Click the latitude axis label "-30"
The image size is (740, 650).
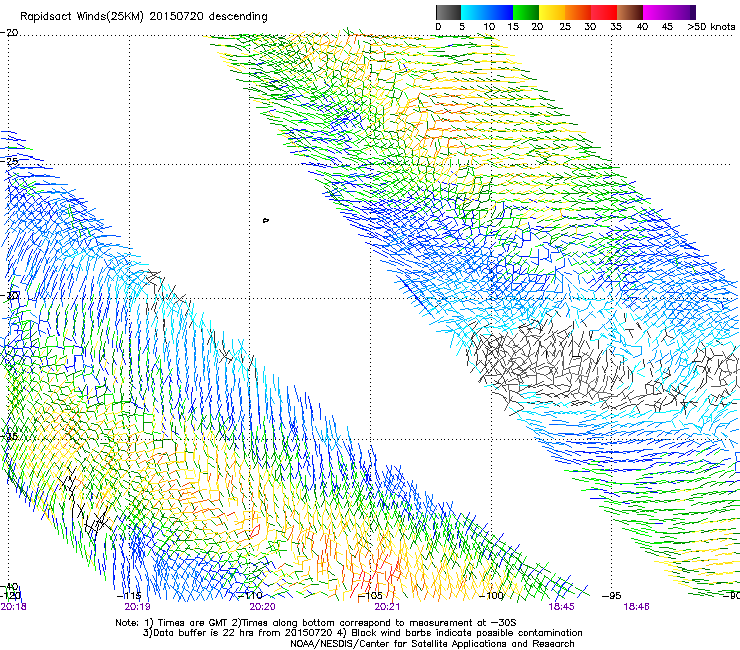(x=9, y=295)
